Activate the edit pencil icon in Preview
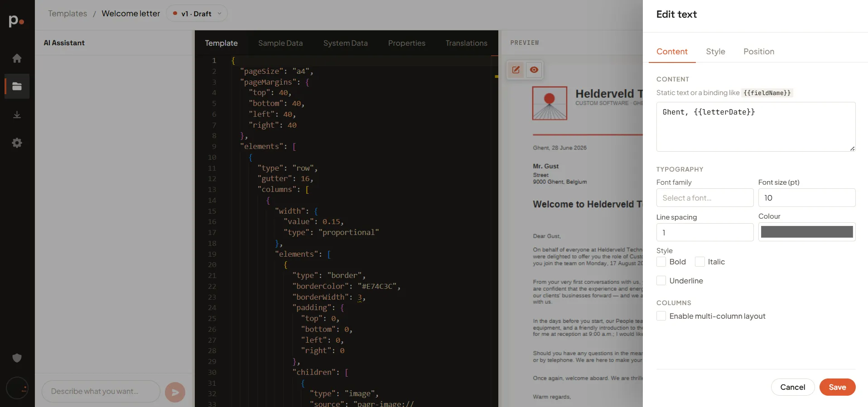This screenshot has width=868, height=407. [516, 70]
